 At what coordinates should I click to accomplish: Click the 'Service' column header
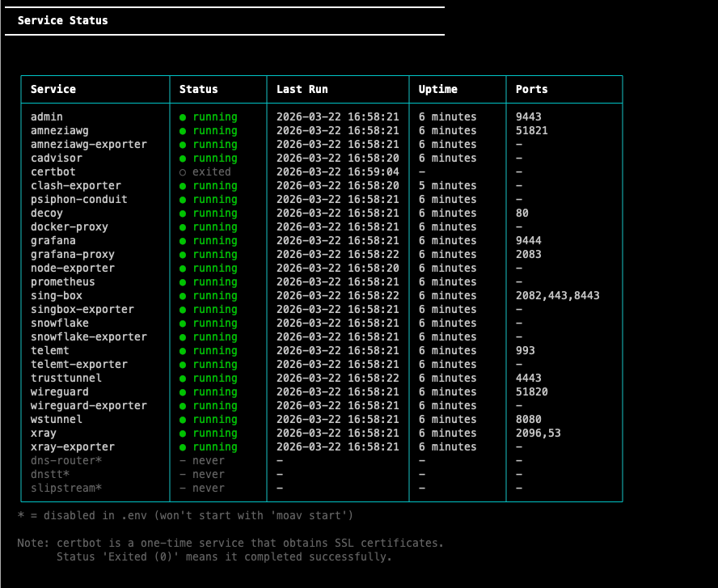pos(53,89)
